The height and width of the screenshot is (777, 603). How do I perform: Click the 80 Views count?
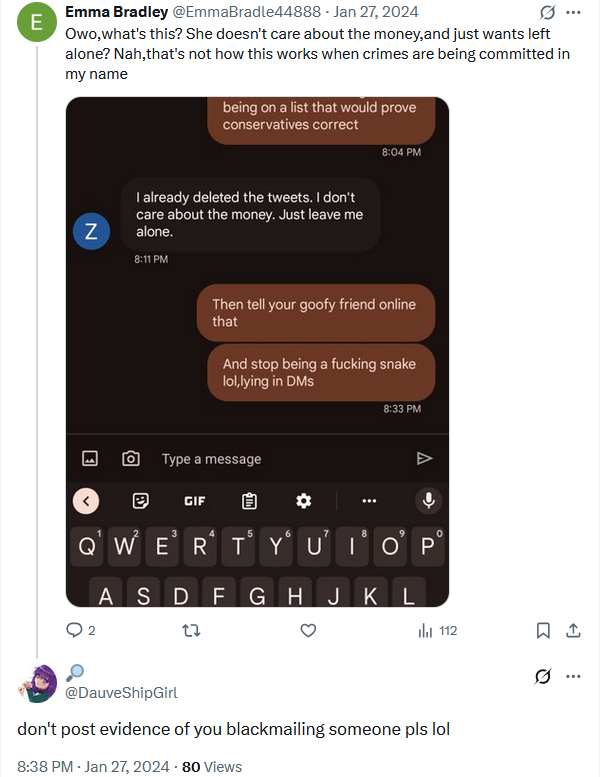pos(212,767)
